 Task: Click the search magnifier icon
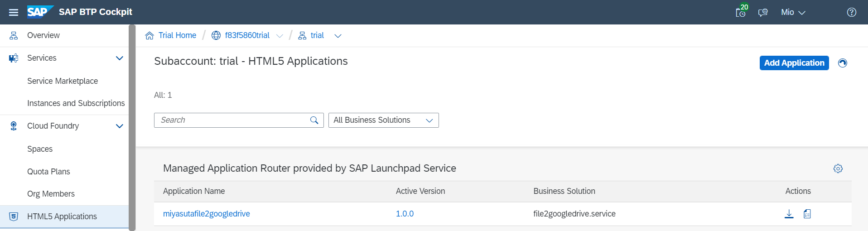[314, 120]
